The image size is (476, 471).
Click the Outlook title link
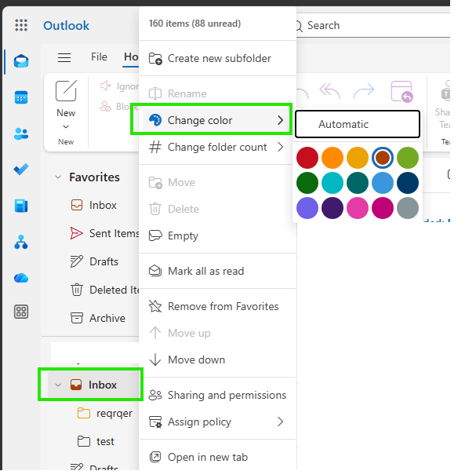[66, 26]
